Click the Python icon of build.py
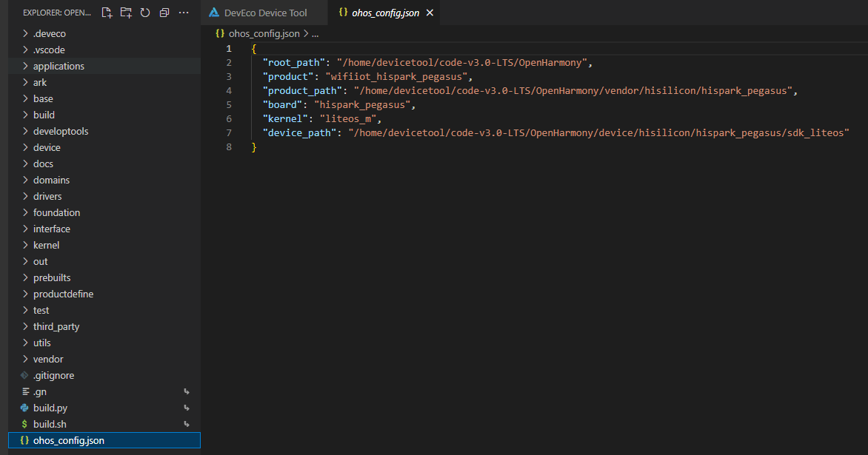The height and width of the screenshot is (455, 868). [x=24, y=408]
